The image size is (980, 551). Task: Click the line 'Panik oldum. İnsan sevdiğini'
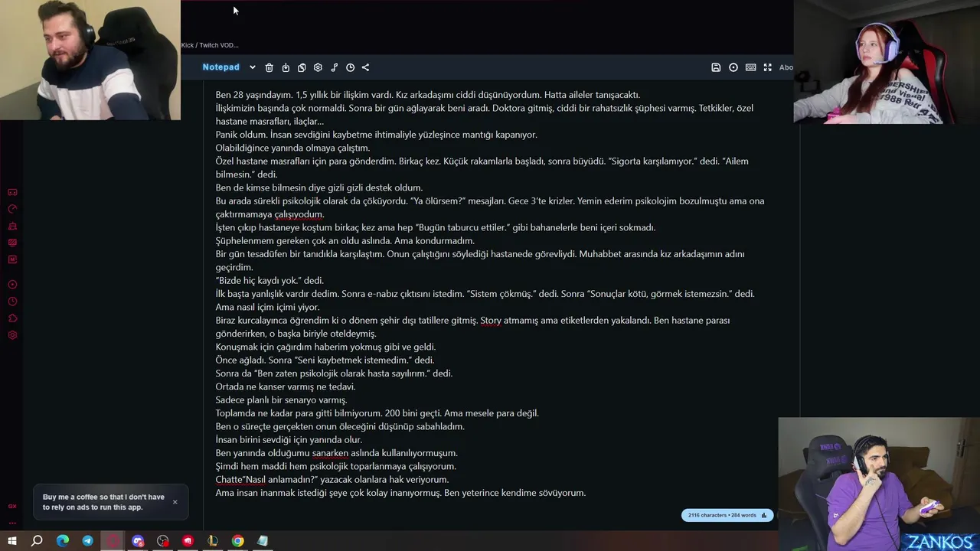376,135
